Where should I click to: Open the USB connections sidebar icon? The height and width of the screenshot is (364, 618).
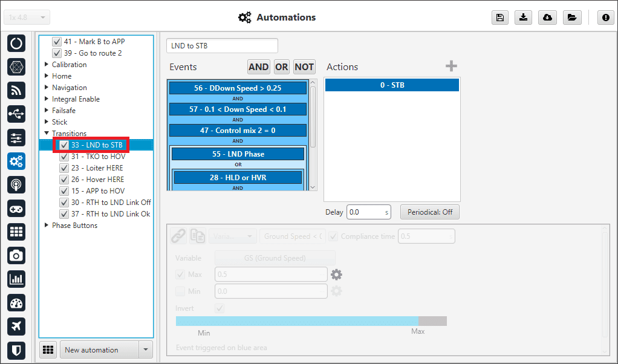(16, 114)
